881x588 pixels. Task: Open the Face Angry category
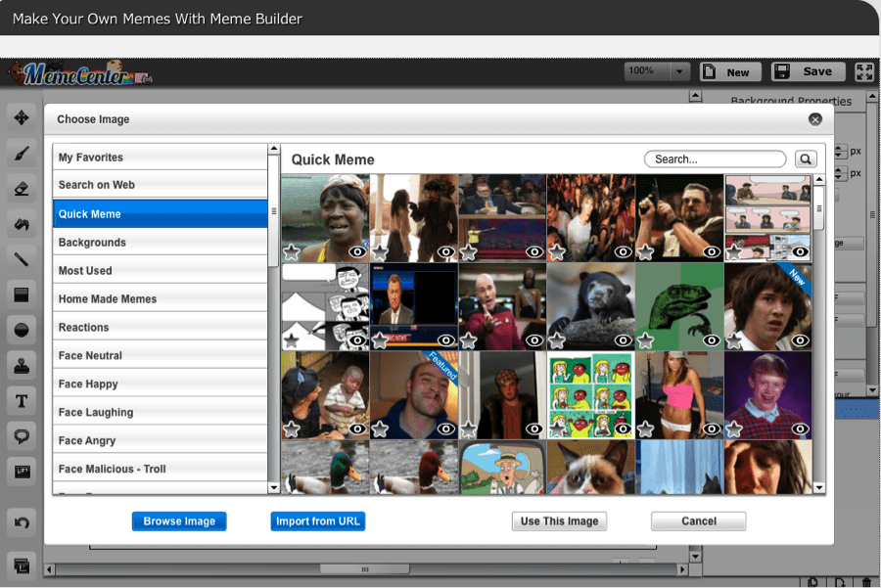tap(161, 440)
